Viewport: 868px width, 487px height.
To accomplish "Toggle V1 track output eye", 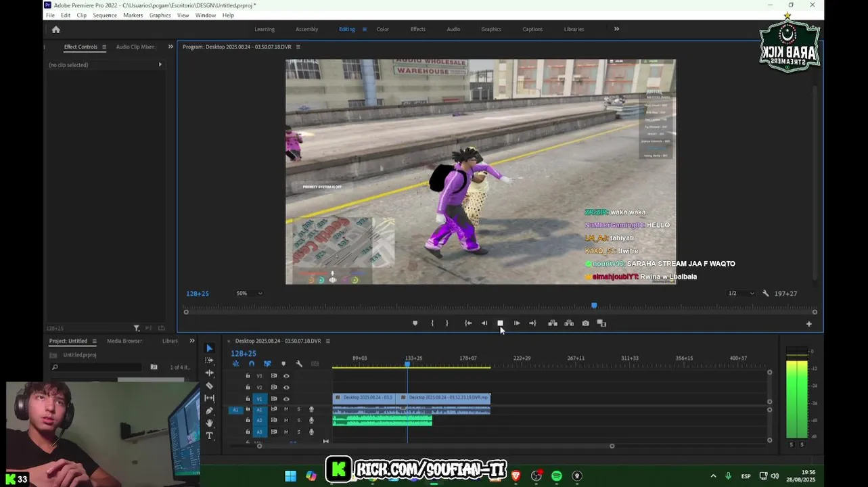I will point(286,399).
